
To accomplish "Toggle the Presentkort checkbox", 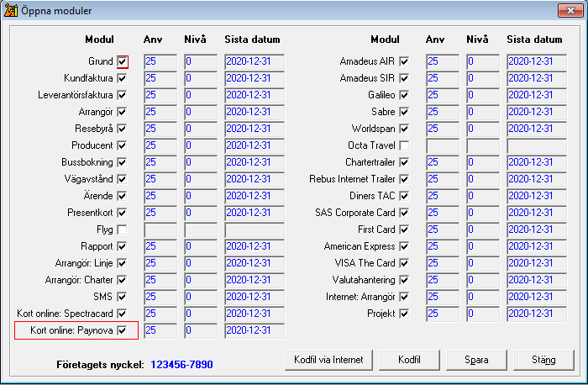I will tap(123, 213).
